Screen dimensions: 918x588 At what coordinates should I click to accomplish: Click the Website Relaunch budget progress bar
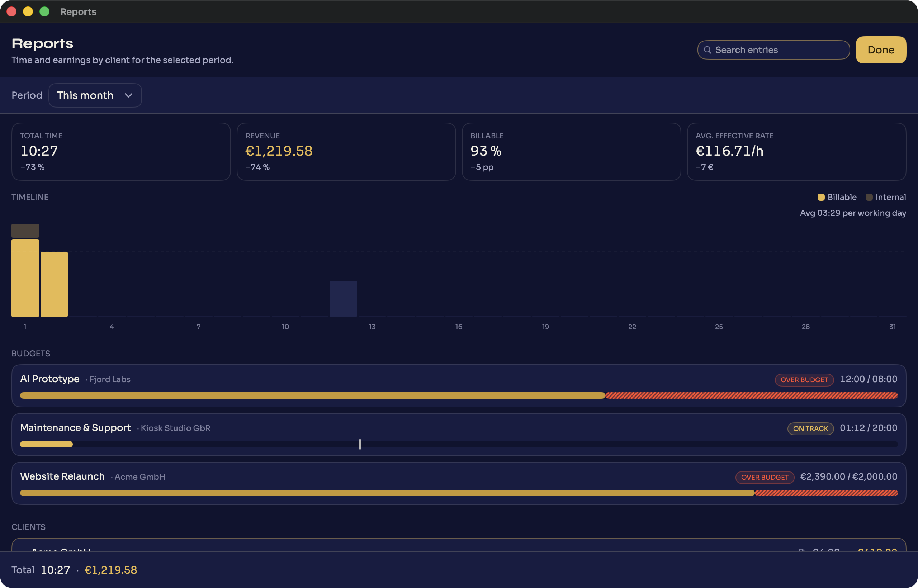459,493
